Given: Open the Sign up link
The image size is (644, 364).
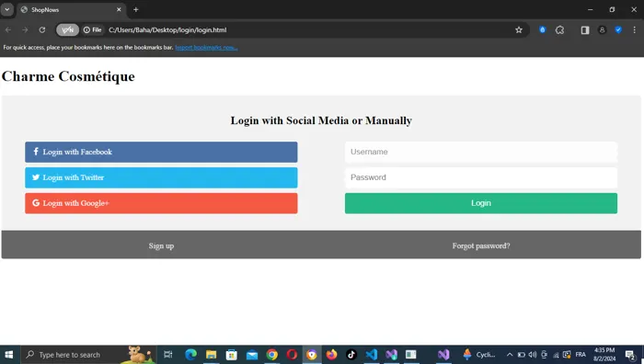Looking at the screenshot, I should pyautogui.click(x=161, y=245).
